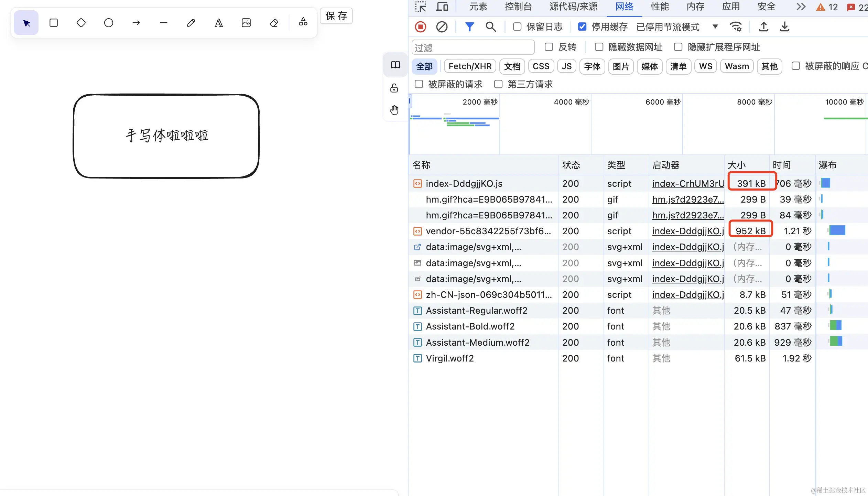The image size is (868, 496).
Task: Stop recording network log
Action: coord(420,27)
